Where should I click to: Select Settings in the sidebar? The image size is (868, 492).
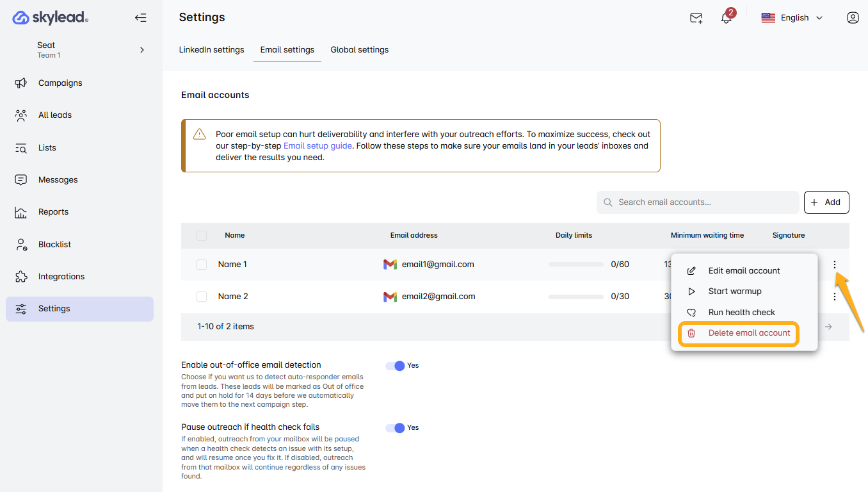(x=79, y=309)
